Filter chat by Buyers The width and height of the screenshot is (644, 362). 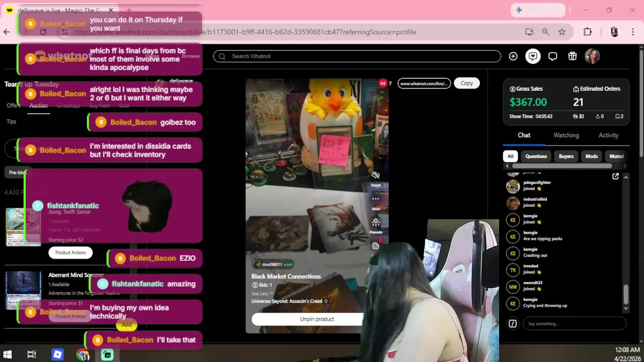click(x=566, y=156)
